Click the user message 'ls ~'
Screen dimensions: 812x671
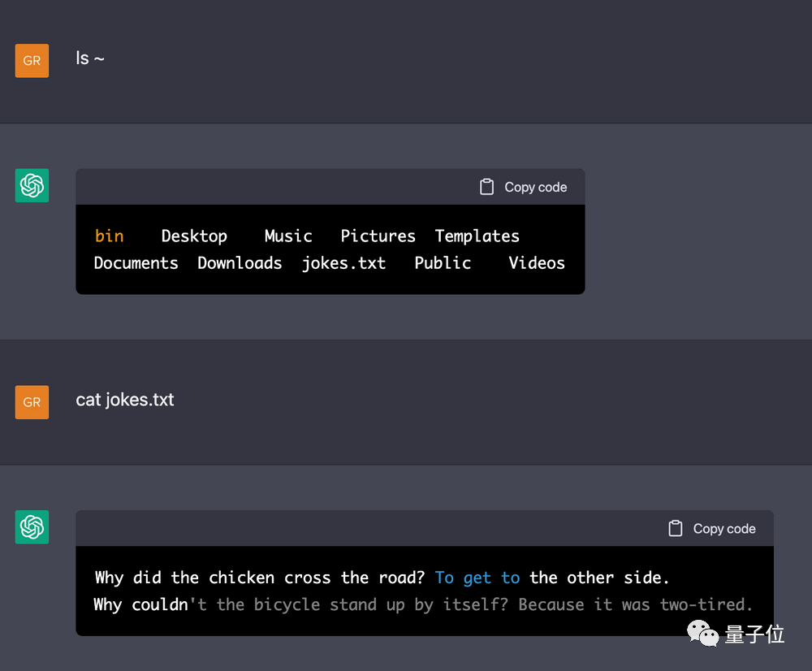click(x=90, y=58)
